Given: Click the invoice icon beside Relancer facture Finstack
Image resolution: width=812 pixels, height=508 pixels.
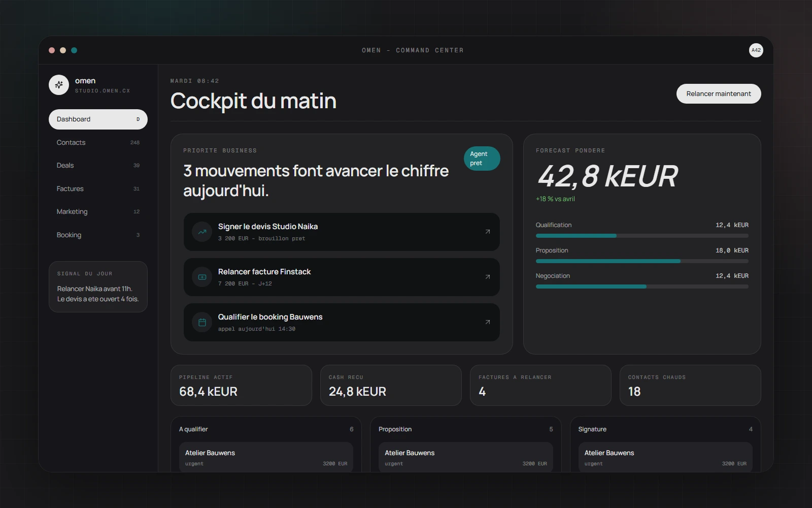Looking at the screenshot, I should 202,277.
